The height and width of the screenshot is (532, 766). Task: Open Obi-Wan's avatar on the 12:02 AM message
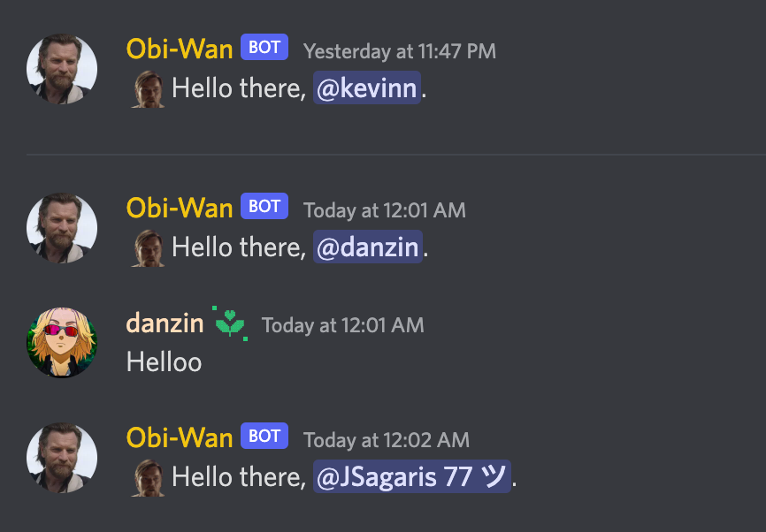pyautogui.click(x=62, y=458)
